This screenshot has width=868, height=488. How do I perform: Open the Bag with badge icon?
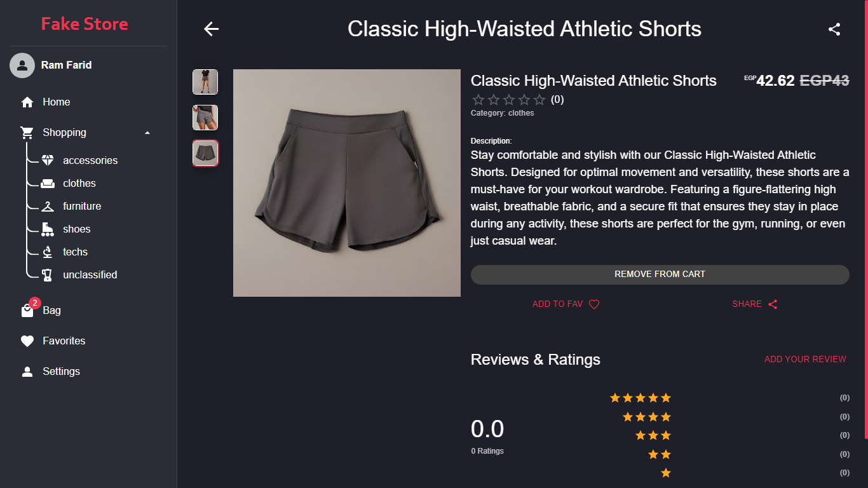click(29, 309)
